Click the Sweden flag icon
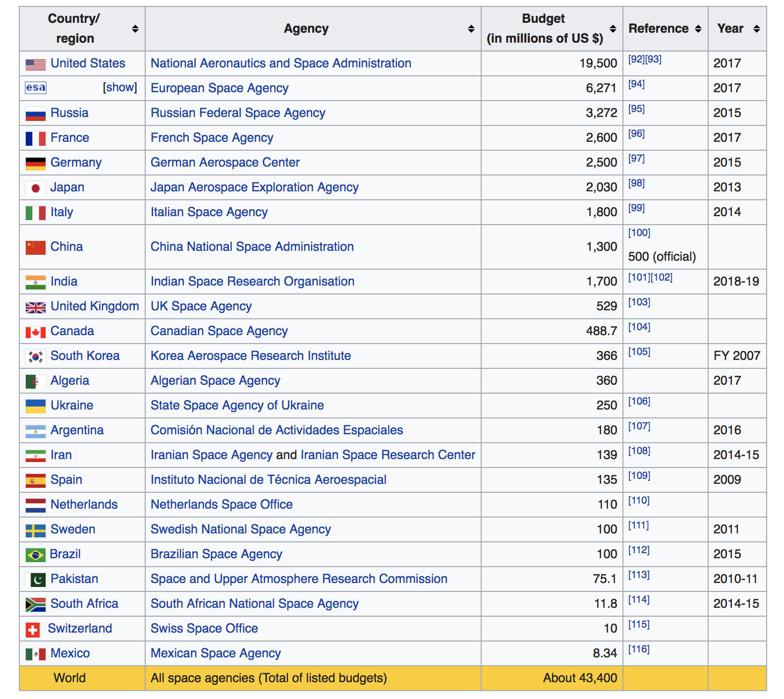This screenshot has height=699, width=784. (36, 530)
